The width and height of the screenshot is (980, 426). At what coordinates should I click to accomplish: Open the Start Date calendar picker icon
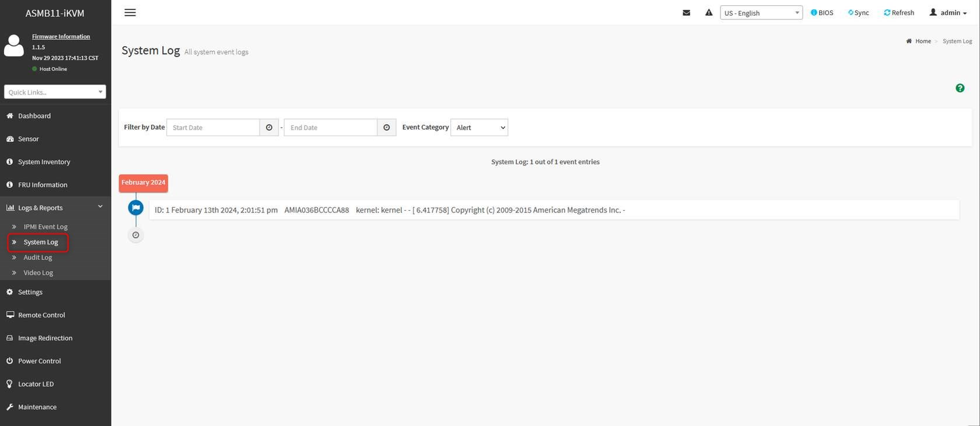tap(269, 127)
